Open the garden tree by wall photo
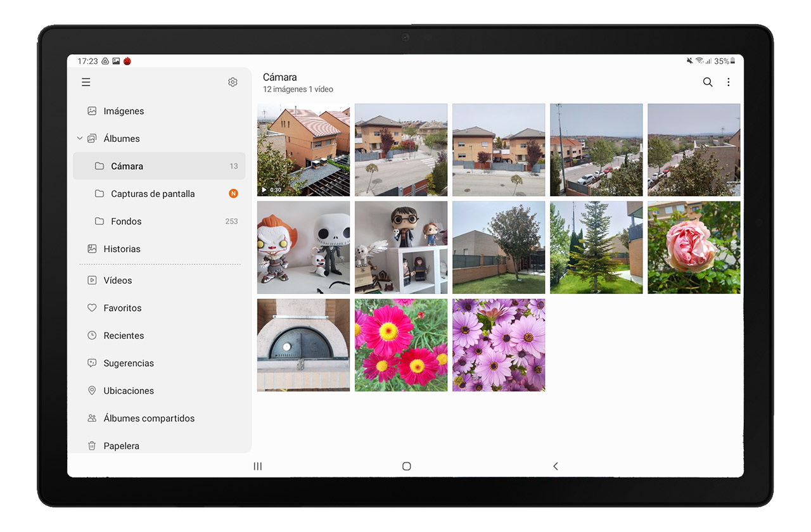Screen dimensions: 811x532 click(499, 248)
